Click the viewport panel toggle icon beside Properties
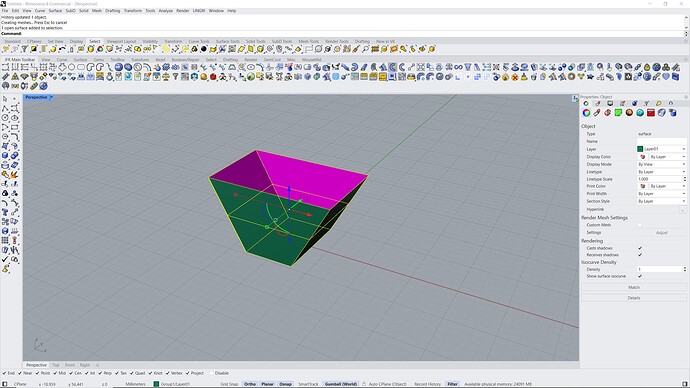690x388 pixels. click(575, 99)
